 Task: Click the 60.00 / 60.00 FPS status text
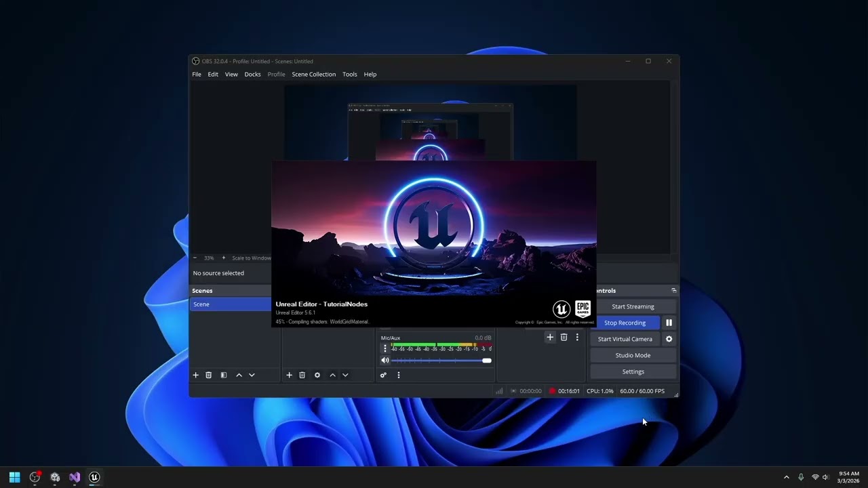[642, 391]
